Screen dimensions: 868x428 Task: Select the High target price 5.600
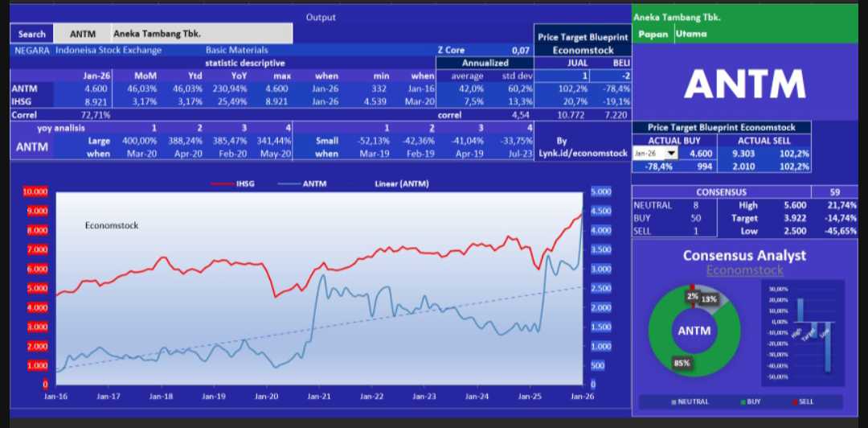pyautogui.click(x=795, y=206)
